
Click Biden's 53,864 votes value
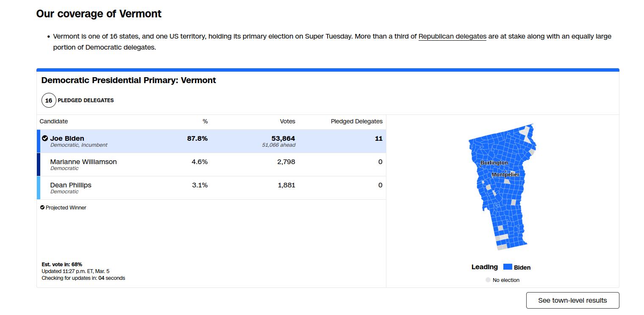pos(283,138)
